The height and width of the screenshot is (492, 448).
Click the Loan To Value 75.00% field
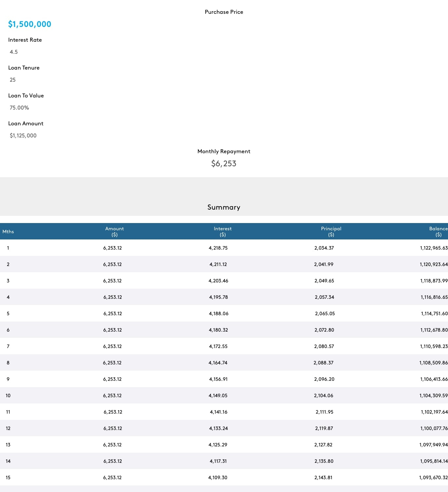point(19,108)
